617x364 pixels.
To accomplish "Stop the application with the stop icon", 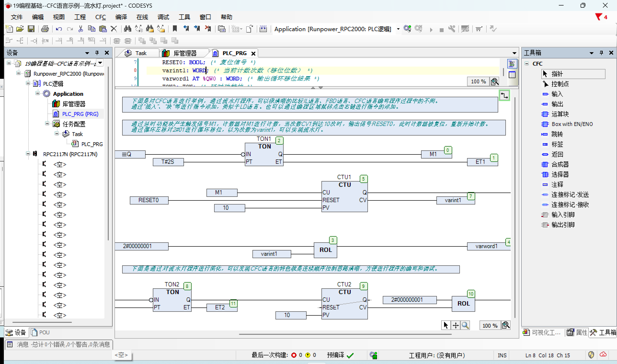I will point(442,30).
